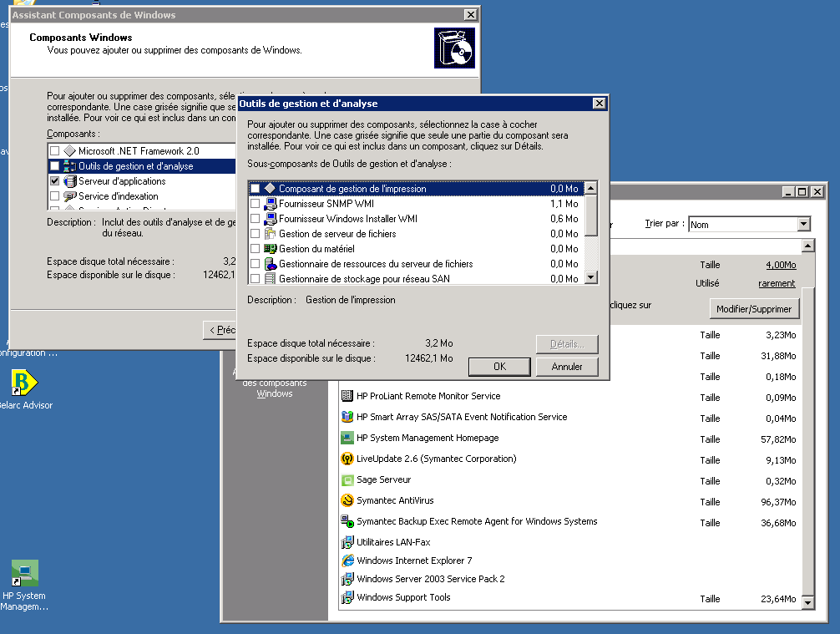Tick the Fournisseur Windows Installer WMI checkbox

pyautogui.click(x=256, y=219)
